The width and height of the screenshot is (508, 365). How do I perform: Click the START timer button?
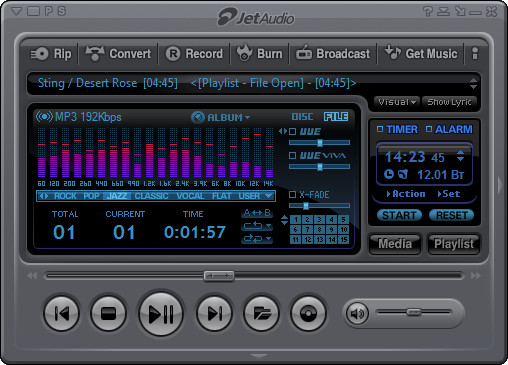pyautogui.click(x=399, y=215)
